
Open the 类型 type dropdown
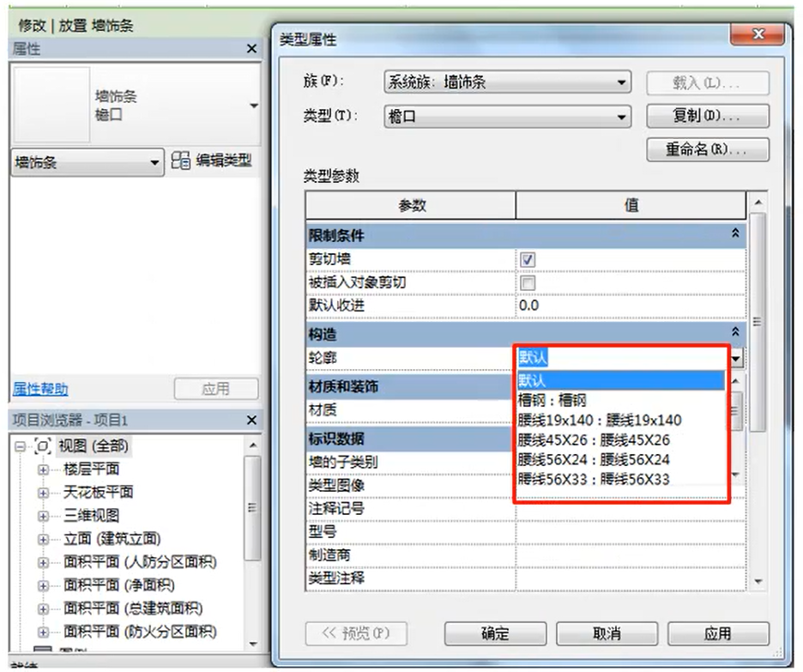coord(507,117)
